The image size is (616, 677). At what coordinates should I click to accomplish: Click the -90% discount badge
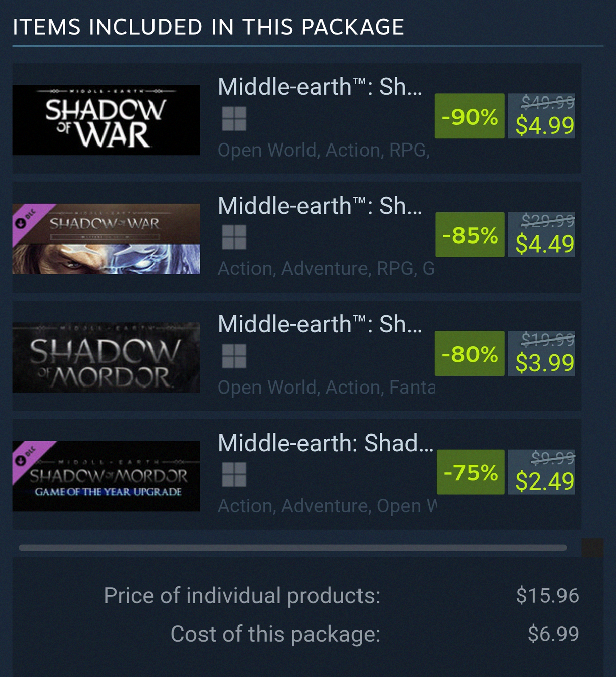(470, 116)
